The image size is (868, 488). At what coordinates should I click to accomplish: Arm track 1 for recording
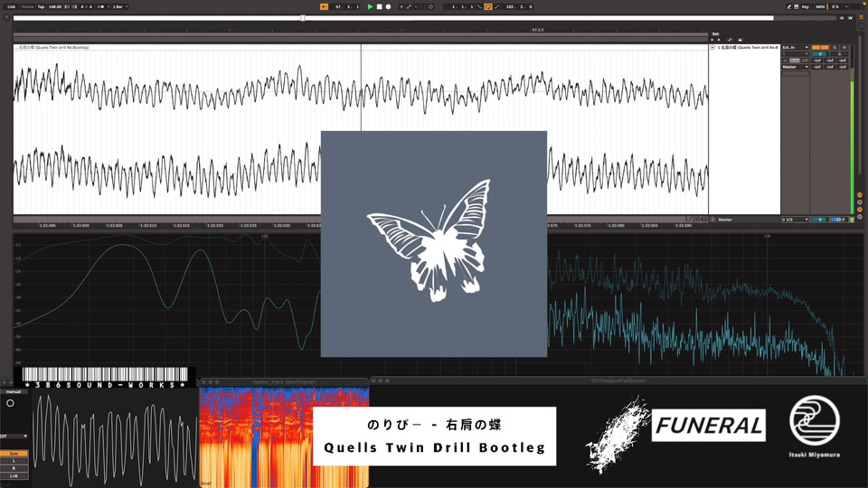click(x=844, y=48)
